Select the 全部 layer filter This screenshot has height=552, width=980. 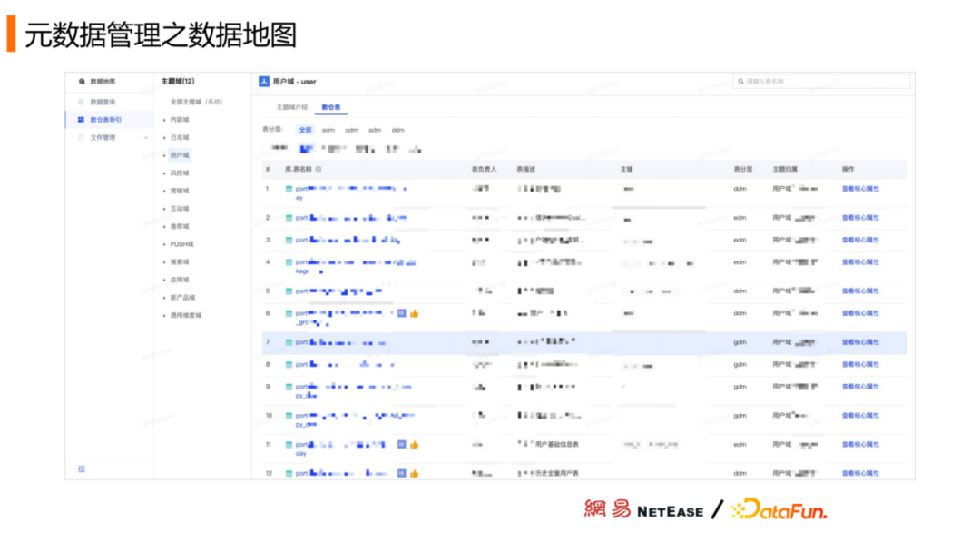coord(305,130)
